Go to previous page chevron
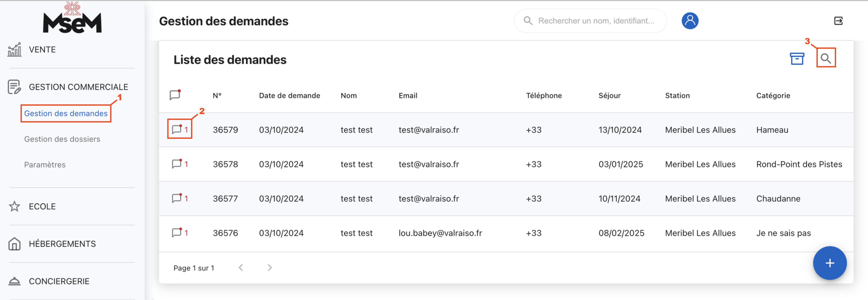 [241, 268]
